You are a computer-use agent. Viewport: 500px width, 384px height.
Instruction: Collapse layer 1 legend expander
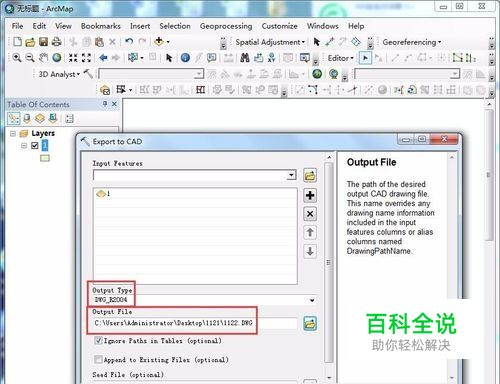(24, 146)
